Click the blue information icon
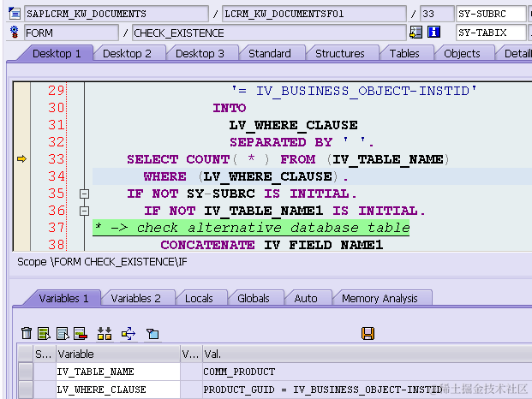 click(433, 33)
